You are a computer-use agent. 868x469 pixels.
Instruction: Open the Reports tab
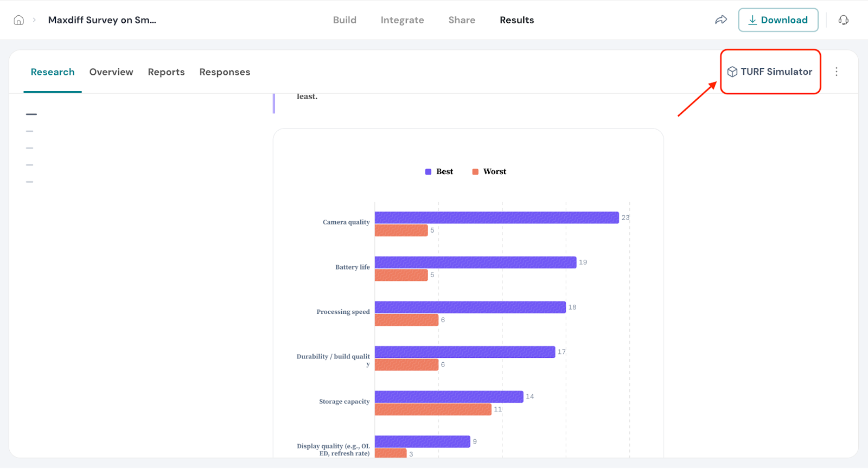coord(166,72)
